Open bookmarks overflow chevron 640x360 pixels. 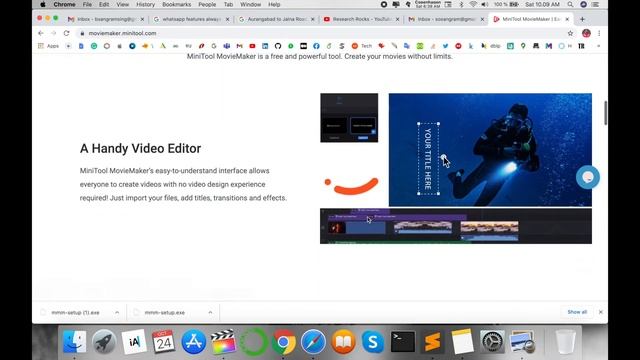tap(598, 46)
